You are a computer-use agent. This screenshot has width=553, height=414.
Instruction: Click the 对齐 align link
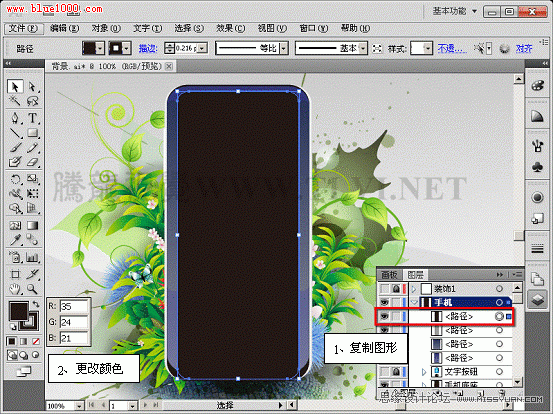524,48
